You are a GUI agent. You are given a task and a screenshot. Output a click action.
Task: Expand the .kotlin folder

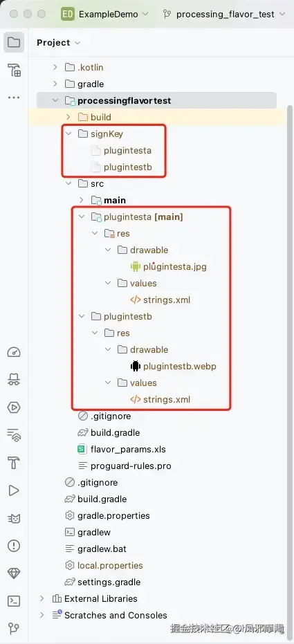55,67
